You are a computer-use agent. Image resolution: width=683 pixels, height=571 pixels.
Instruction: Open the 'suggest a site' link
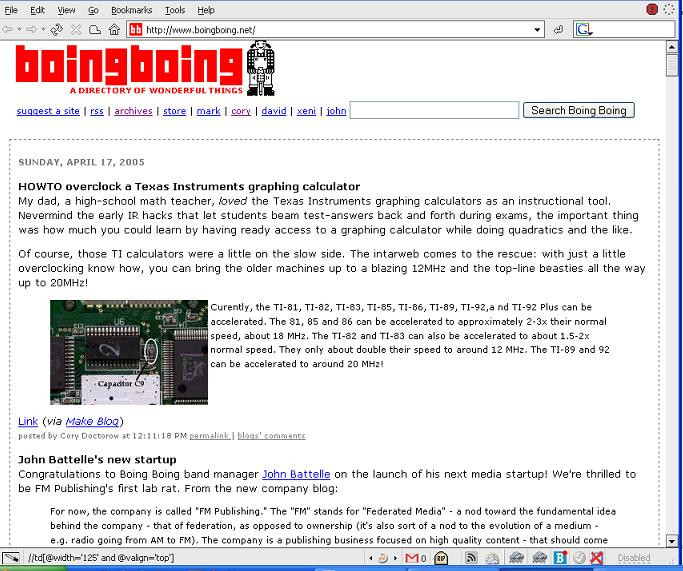pyautogui.click(x=48, y=111)
